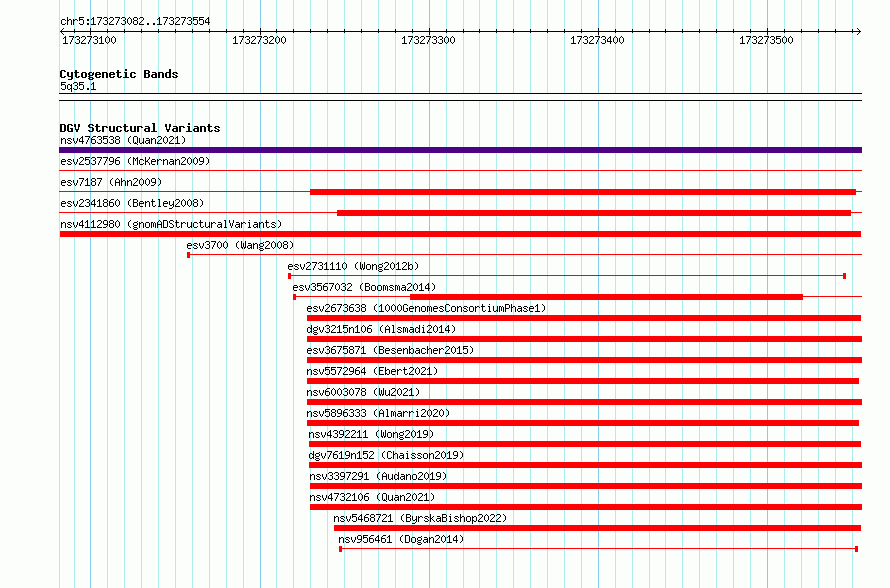Select the esv7187 thick red bar
Viewport: 890px width, 588px height.
583,192
